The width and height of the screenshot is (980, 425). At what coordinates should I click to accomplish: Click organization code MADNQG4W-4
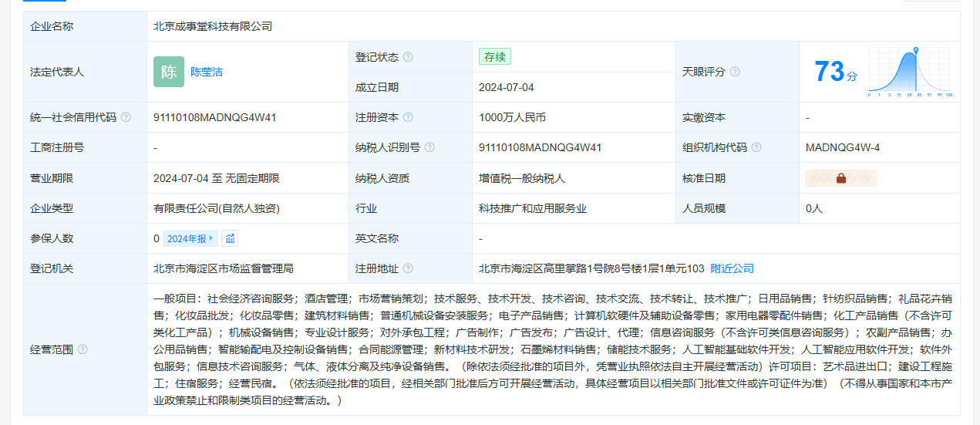click(843, 147)
